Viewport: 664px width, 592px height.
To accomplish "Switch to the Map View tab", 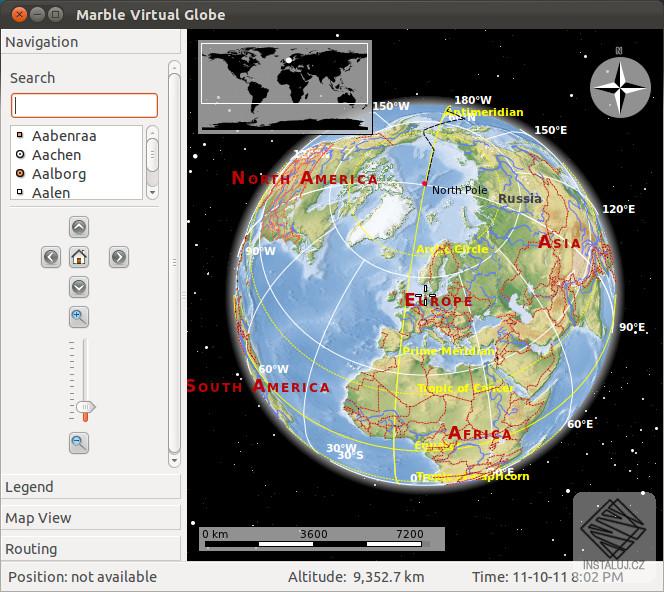I will [x=91, y=518].
